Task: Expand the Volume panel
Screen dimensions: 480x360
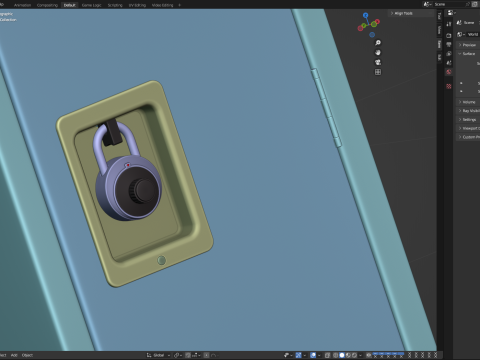Action: point(468,102)
